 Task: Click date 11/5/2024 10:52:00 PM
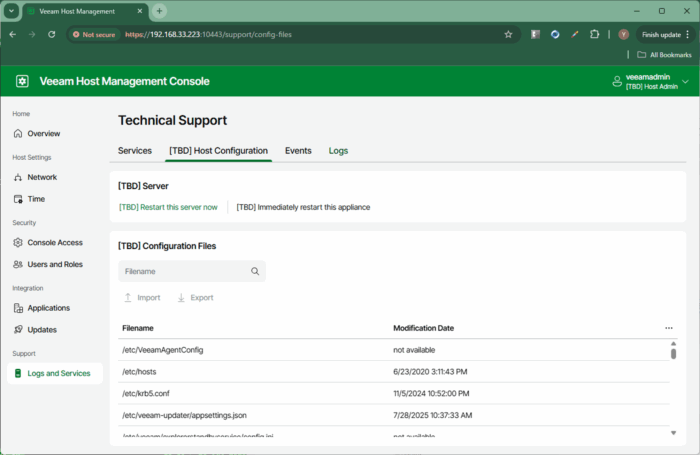pos(431,393)
